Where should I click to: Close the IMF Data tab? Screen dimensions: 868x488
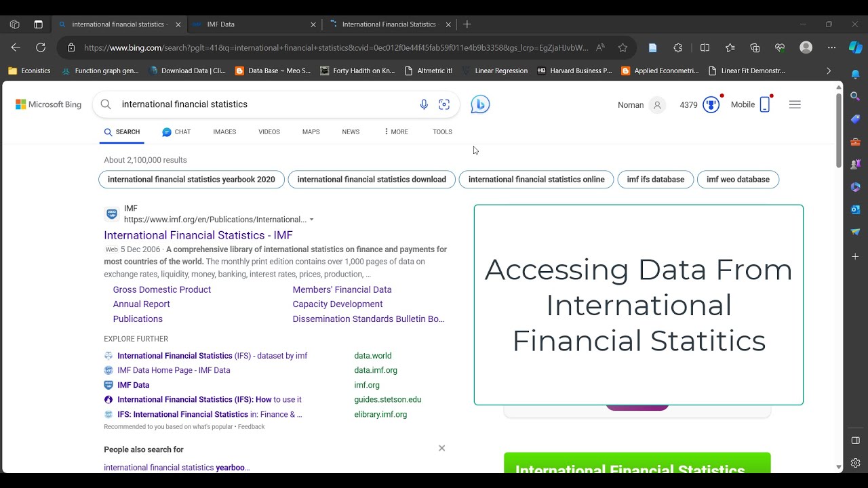tap(313, 24)
